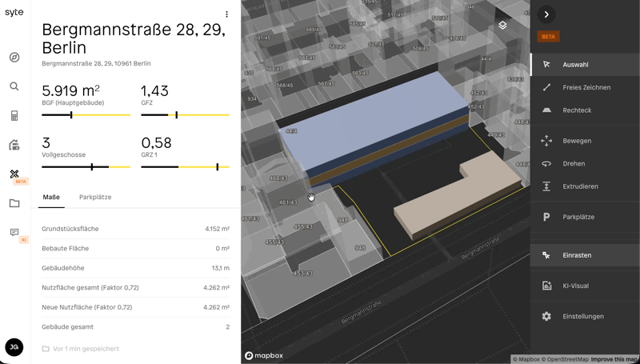The height and width of the screenshot is (364, 640).
Task: Open the calculator icon in sidebar
Action: [x=14, y=116]
